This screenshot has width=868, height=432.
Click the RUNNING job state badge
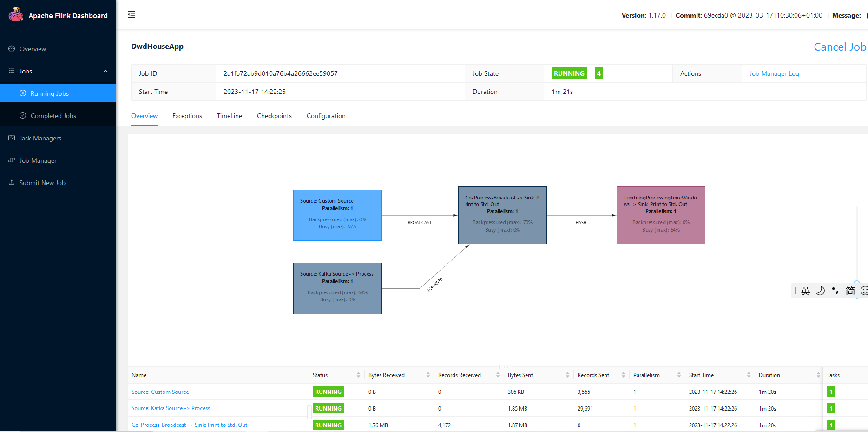569,73
